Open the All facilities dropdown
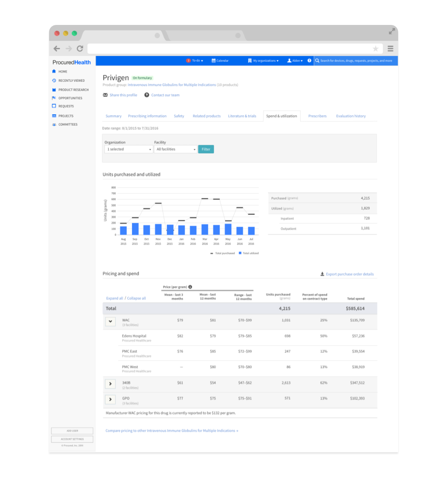 (x=176, y=149)
